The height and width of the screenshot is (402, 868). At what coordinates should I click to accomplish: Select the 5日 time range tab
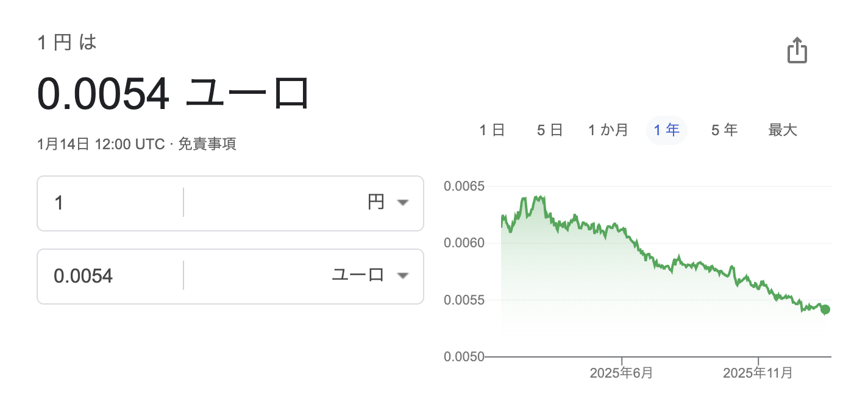click(549, 130)
